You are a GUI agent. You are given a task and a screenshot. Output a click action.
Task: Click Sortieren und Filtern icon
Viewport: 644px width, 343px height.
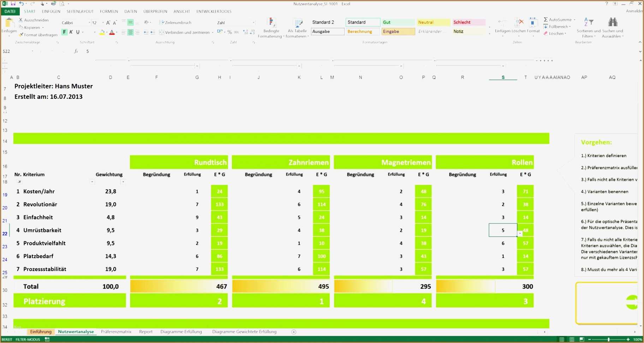tap(588, 22)
